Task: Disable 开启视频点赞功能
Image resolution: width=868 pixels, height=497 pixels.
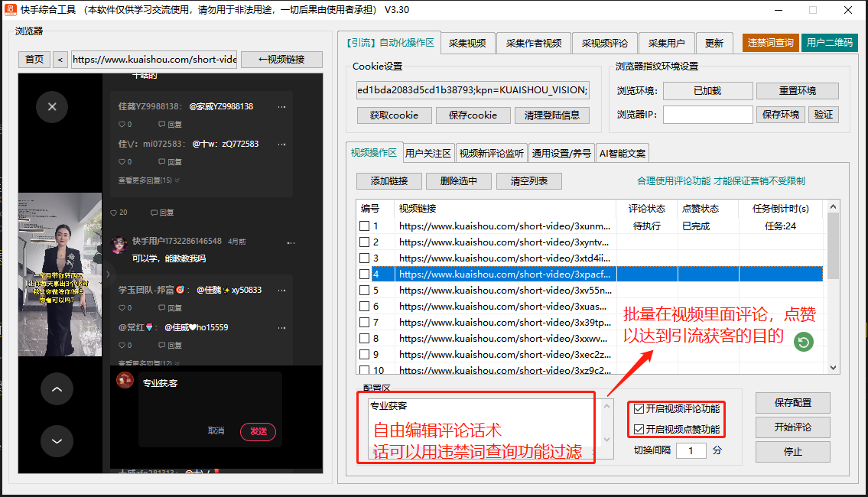Action: point(639,428)
